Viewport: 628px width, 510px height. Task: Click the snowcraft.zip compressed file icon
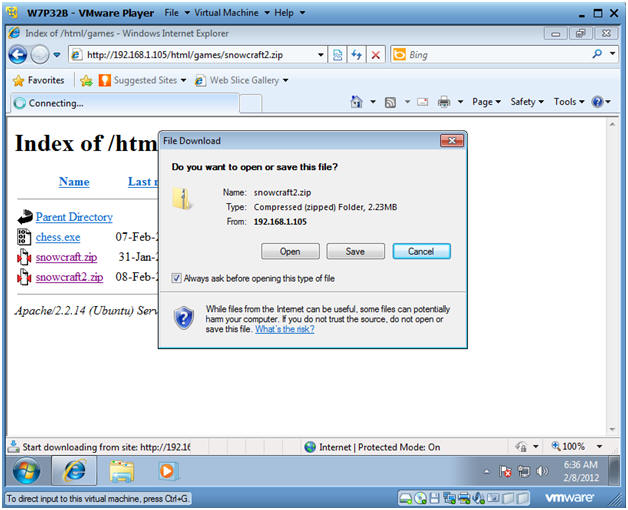point(24,257)
